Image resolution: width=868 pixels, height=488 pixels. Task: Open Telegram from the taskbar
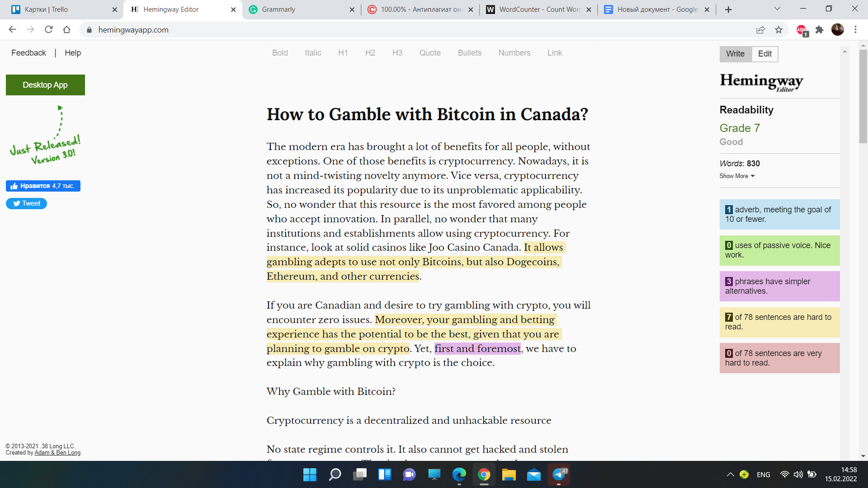click(x=559, y=474)
